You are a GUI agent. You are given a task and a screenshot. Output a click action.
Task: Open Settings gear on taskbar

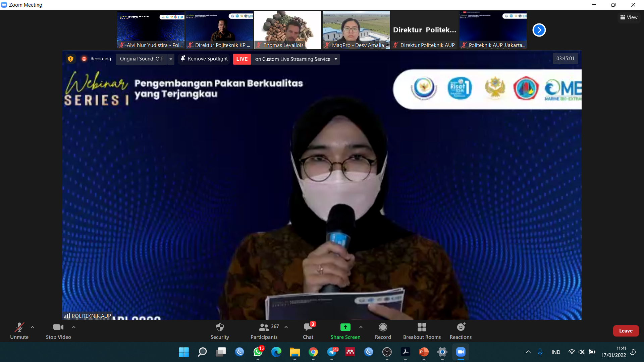(442, 352)
